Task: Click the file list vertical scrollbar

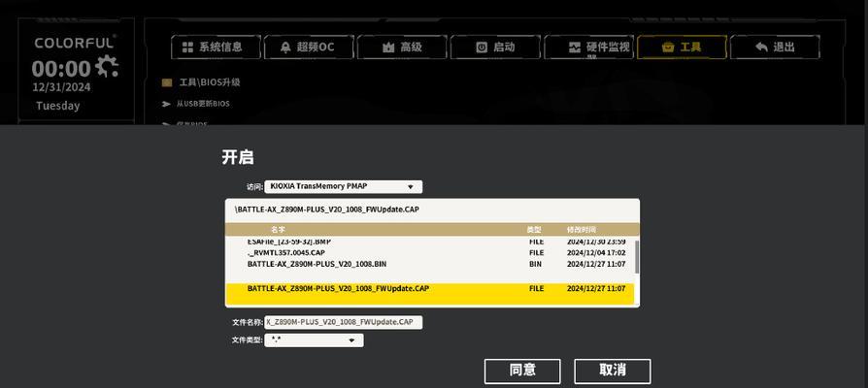Action: click(637, 256)
